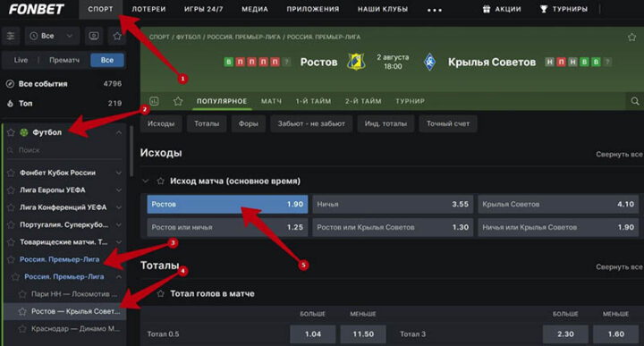The image size is (644, 346).
Task: Collapse Исход матча market chevron
Action: point(146,181)
